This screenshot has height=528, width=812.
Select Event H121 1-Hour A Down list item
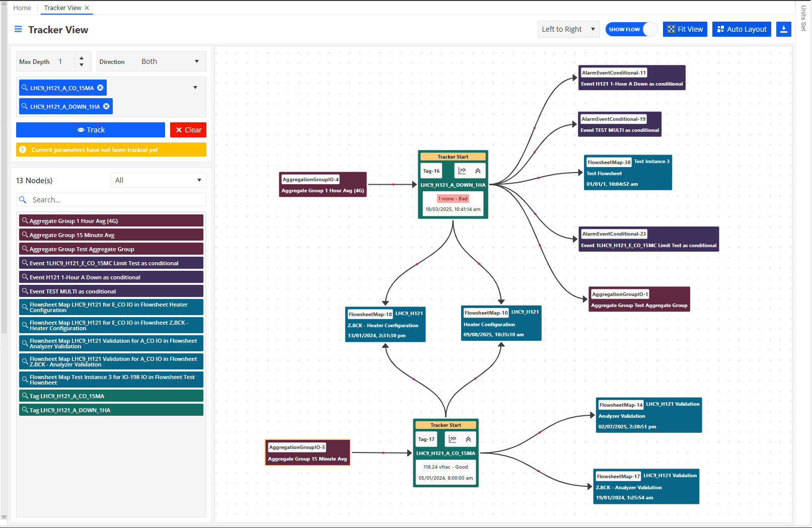click(111, 277)
